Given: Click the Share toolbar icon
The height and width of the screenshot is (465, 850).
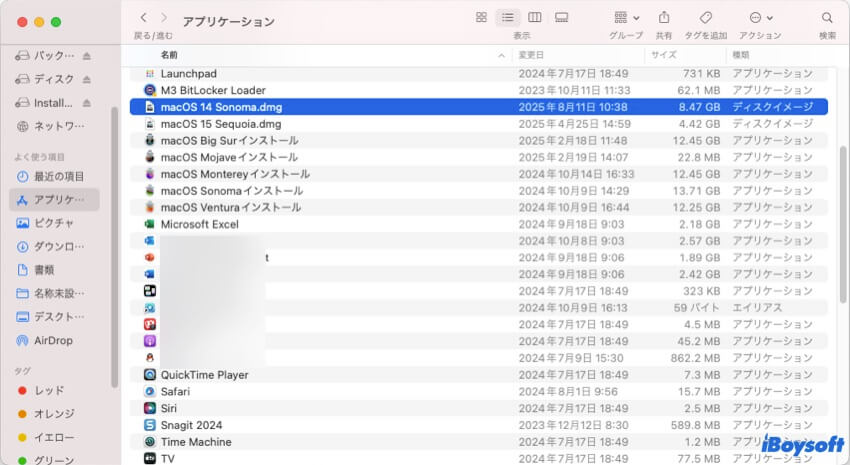Looking at the screenshot, I should [664, 18].
